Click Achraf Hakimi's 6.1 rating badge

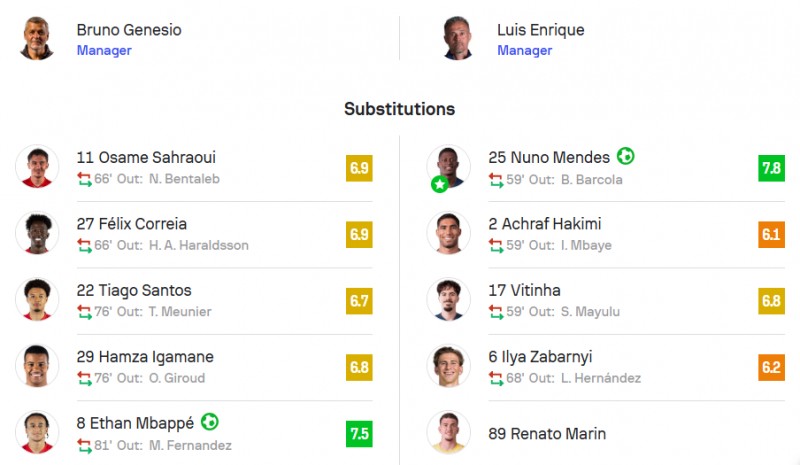[x=771, y=234]
